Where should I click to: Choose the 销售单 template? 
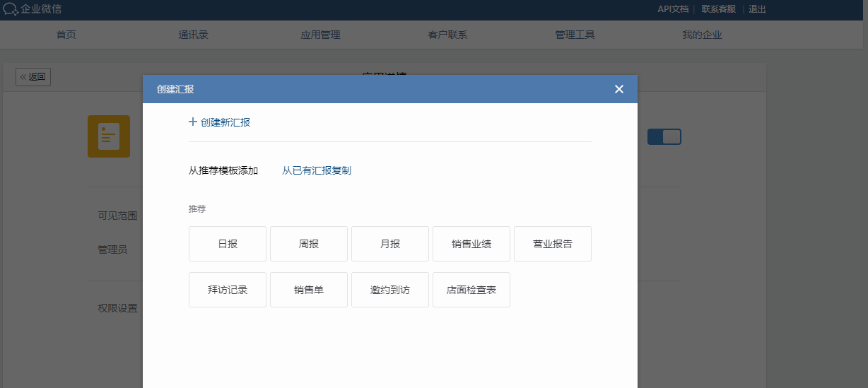point(309,290)
